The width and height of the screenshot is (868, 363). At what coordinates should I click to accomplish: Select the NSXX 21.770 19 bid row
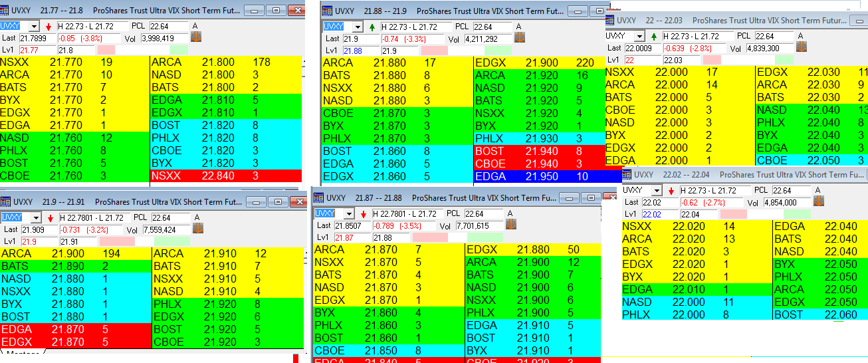(75, 62)
